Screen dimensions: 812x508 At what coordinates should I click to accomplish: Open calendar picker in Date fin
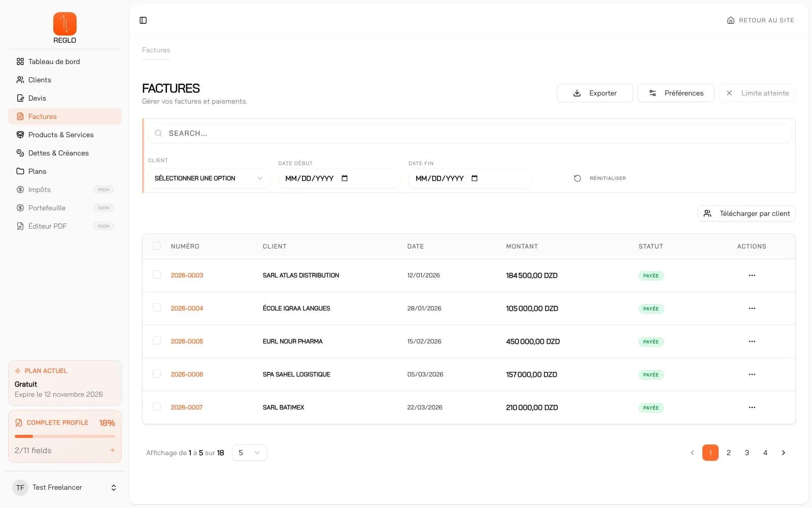pos(475,178)
